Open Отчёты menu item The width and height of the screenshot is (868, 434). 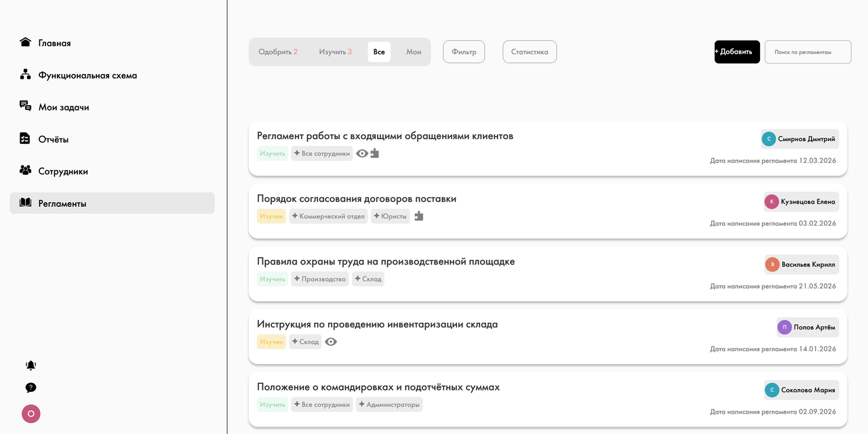(x=112, y=139)
